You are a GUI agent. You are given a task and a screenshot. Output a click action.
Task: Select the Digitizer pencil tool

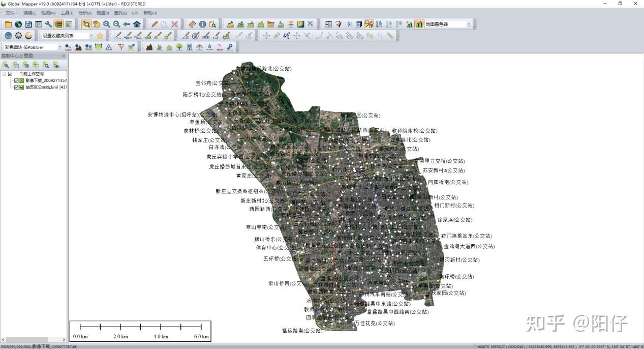coord(154,23)
